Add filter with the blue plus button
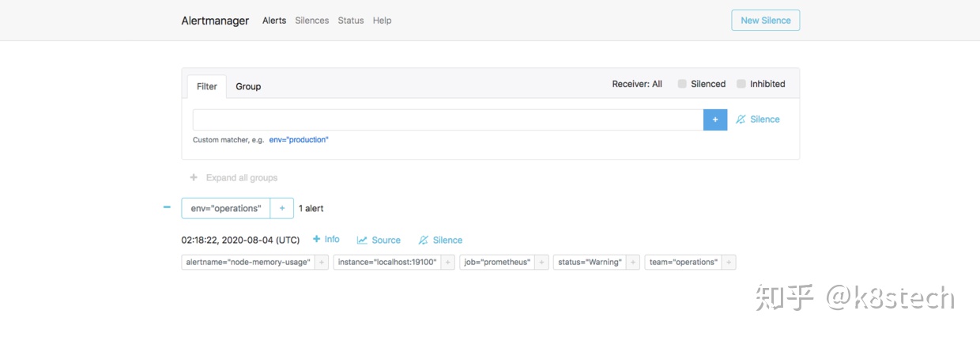The height and width of the screenshot is (337, 980). coord(715,119)
